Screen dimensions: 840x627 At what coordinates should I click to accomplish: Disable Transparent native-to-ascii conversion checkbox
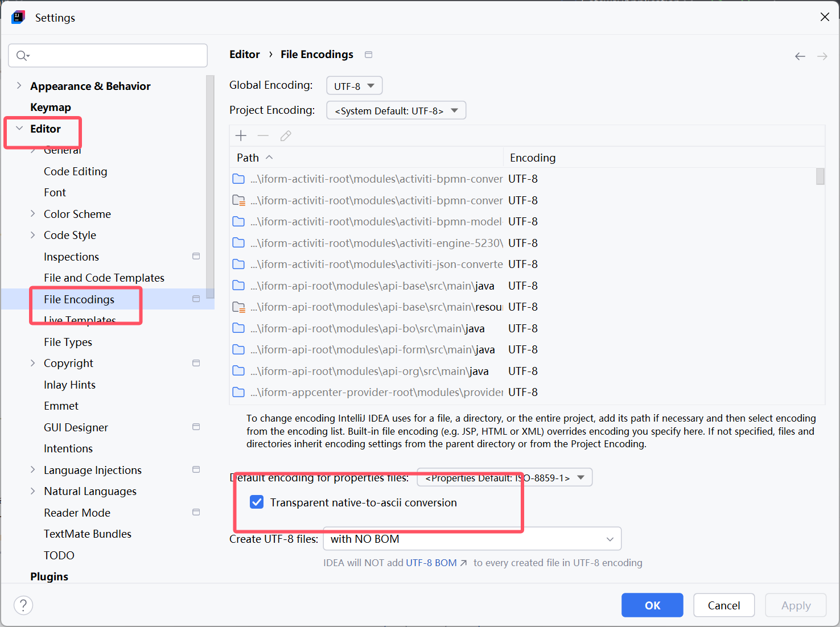(x=257, y=502)
